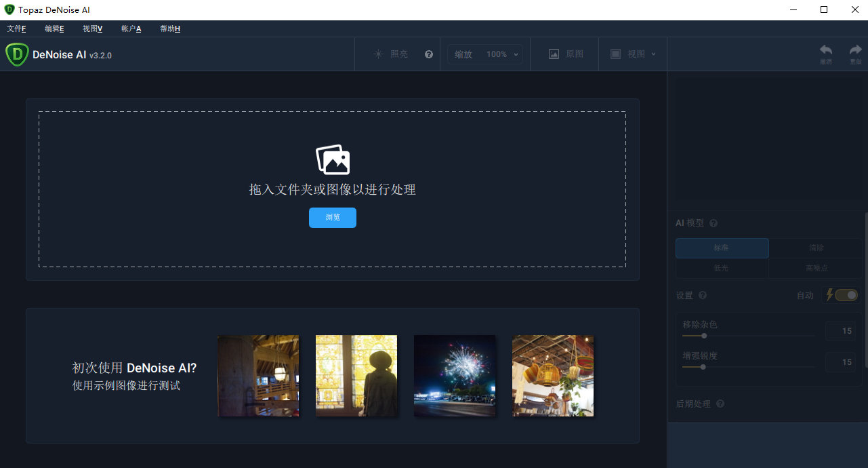Image resolution: width=868 pixels, height=468 pixels.
Task: Maximize the Topaz DeNoise AI window
Action: click(x=824, y=9)
